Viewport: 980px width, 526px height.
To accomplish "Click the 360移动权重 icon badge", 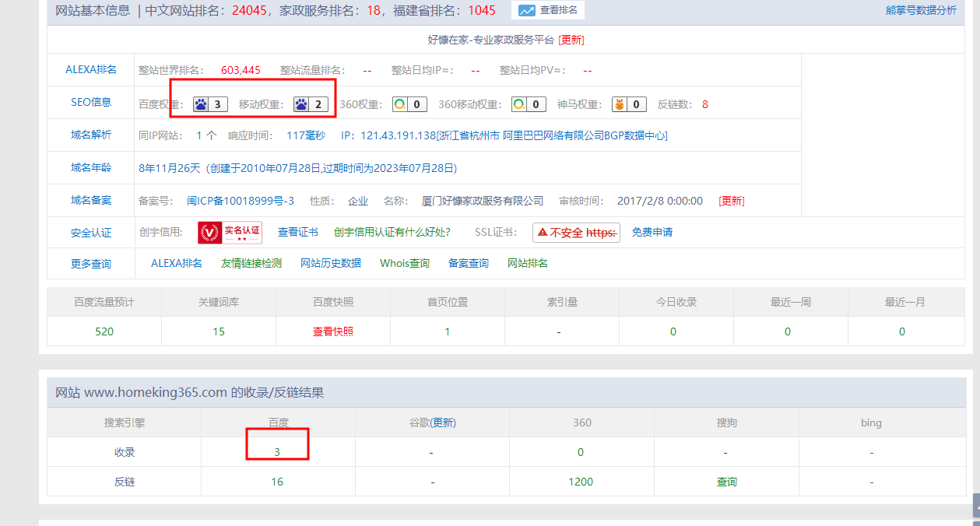I will pos(529,104).
